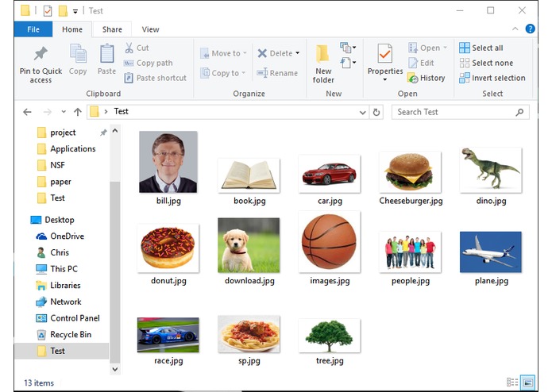Select dino.jpg thumbnail
Image resolution: width=552 pixels, height=392 pixels.
[x=491, y=170]
